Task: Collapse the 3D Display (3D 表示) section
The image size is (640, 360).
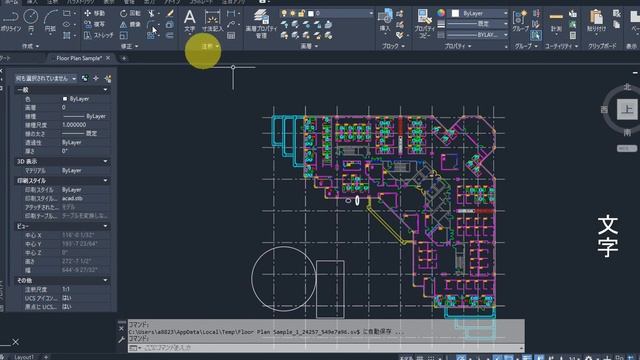Action: [x=105, y=162]
